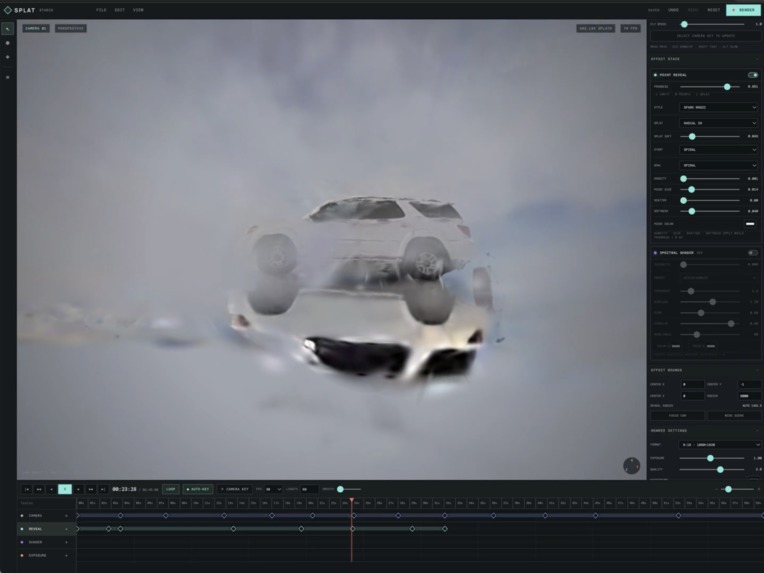Add a keyframe on the Exposure track
This screenshot has width=764, height=573.
point(67,555)
